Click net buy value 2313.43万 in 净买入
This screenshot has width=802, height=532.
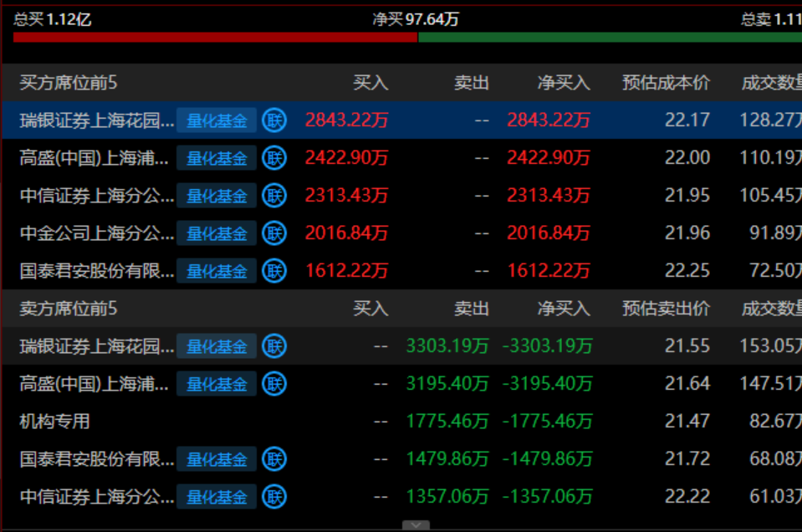coord(549,196)
